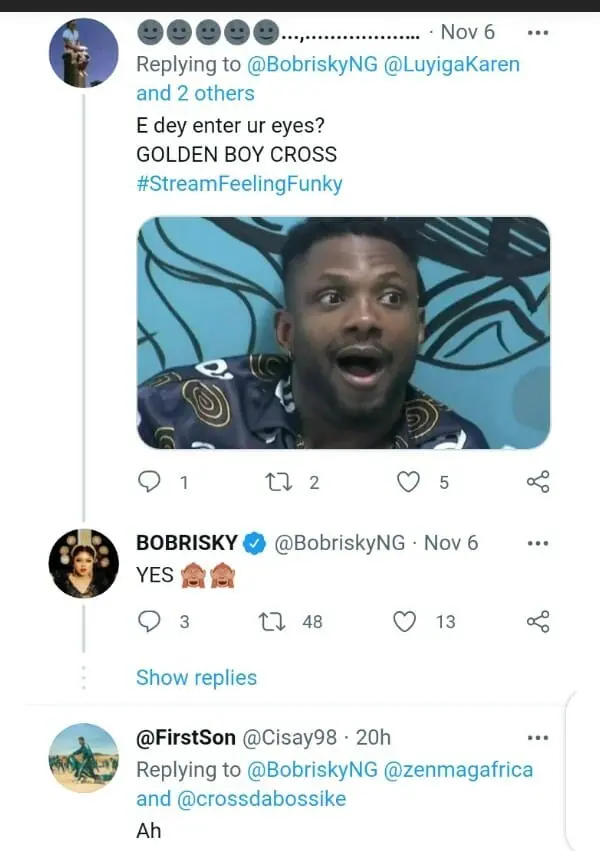Open more options on BOBRISKY's tweet
Screen dimensions: 600x851
538,543
